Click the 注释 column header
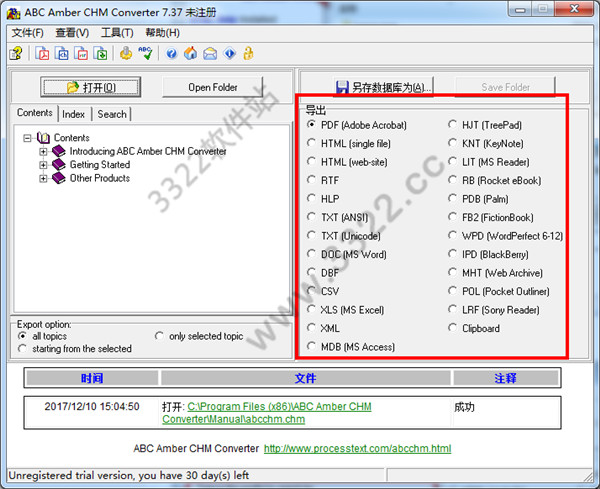600x489 pixels. coord(505,378)
